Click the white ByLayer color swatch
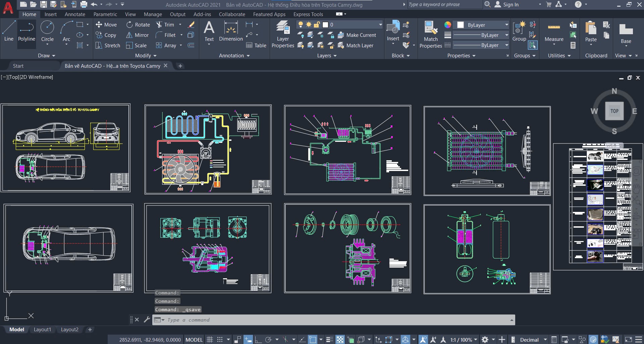This screenshot has height=344, width=644. 461,25
